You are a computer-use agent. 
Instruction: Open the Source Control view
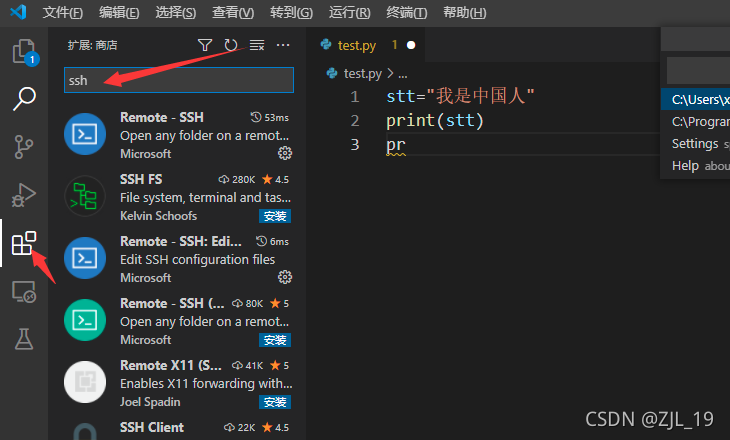23,147
